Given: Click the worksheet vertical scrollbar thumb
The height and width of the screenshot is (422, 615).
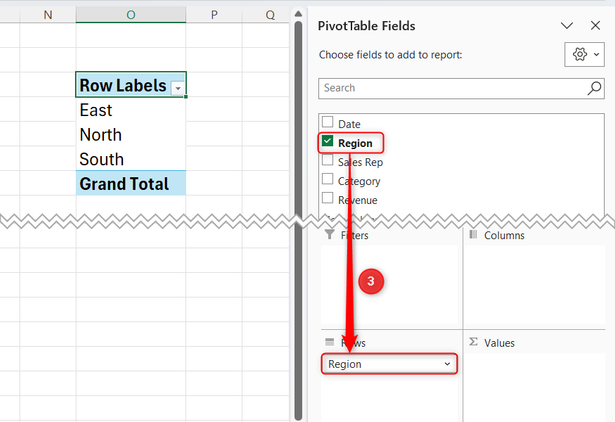Looking at the screenshot, I should 298,220.
